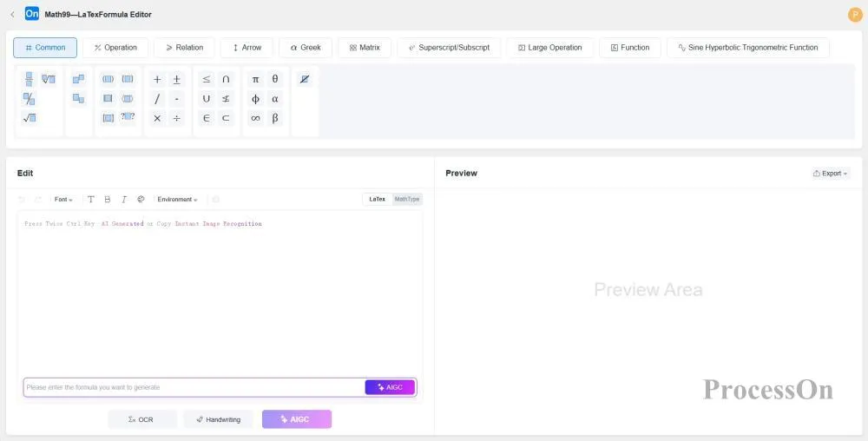Screen dimensions: 868x441
Task: Expand the Environment dropdown
Action: pyautogui.click(x=177, y=200)
